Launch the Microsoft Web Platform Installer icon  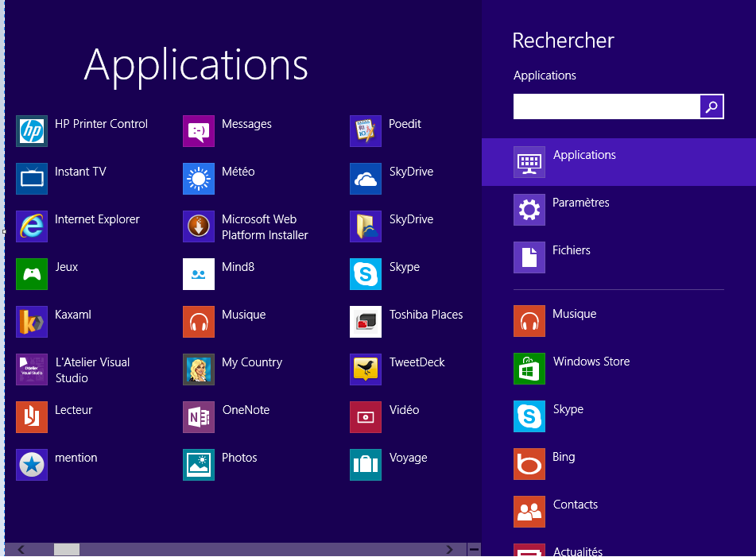[199, 226]
